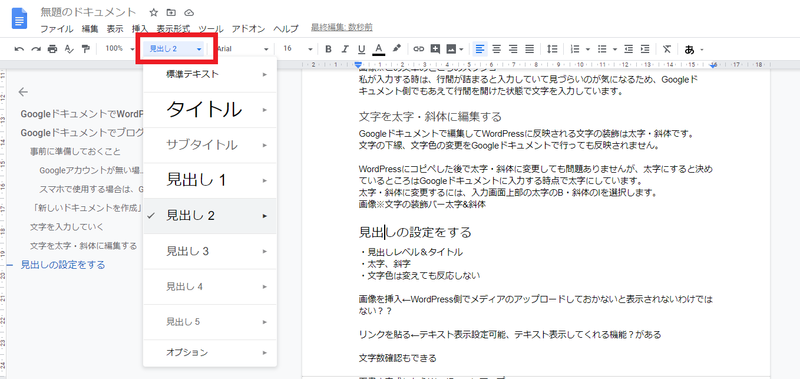This screenshot has width=800, height=379.
Task: Toggle Italic formatting
Action: (345, 49)
